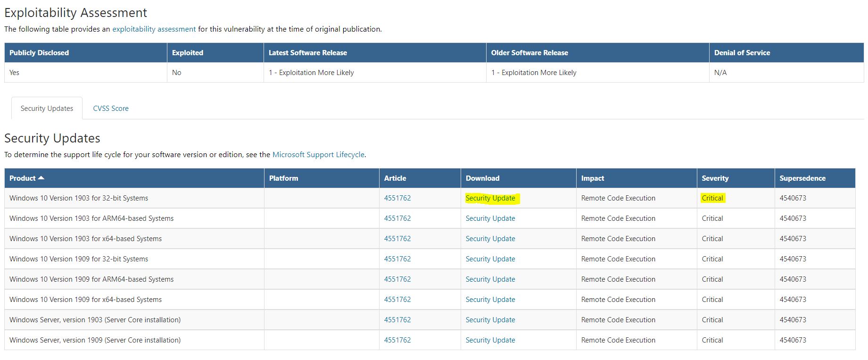Select the Security Updates tab

(47, 109)
